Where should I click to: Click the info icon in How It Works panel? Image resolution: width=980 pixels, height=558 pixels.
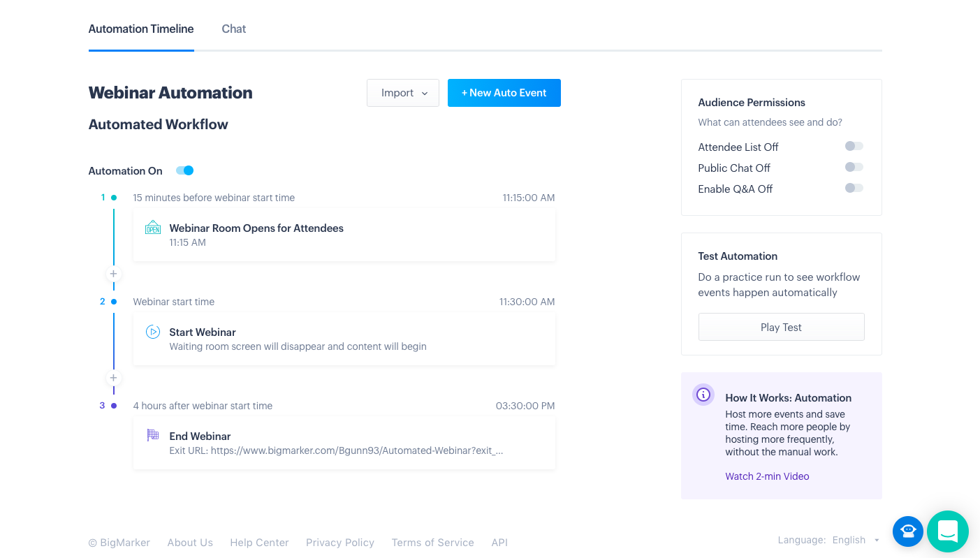click(703, 395)
